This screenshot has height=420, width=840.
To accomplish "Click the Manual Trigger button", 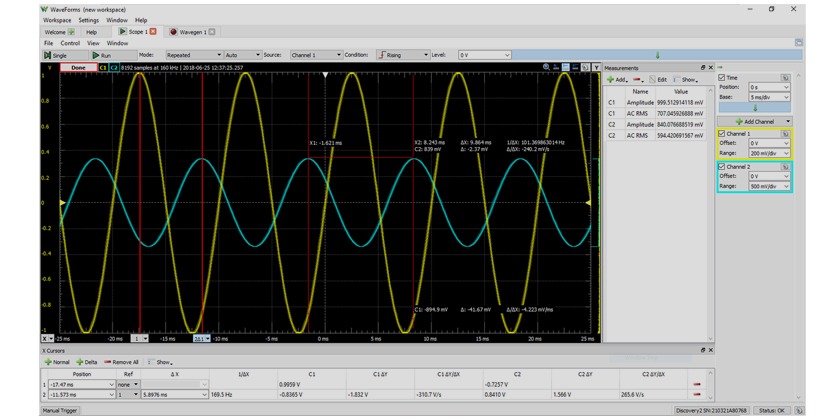I will point(61,410).
